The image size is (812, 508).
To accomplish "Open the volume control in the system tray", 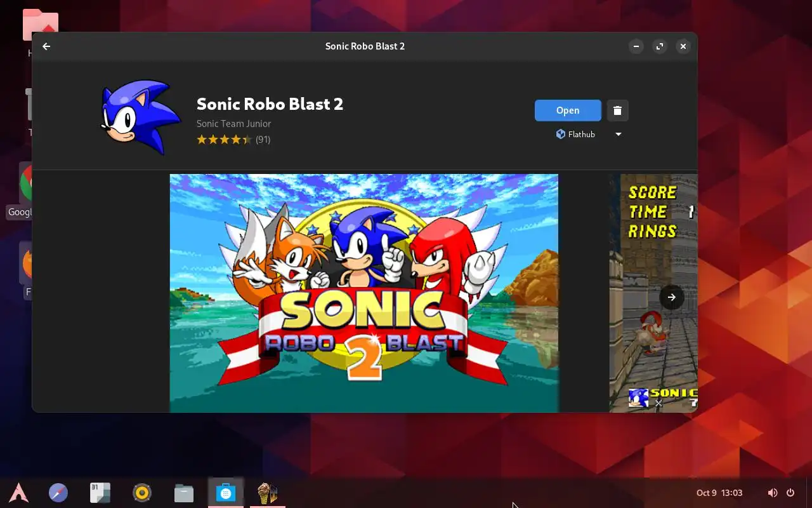I will coord(772,493).
